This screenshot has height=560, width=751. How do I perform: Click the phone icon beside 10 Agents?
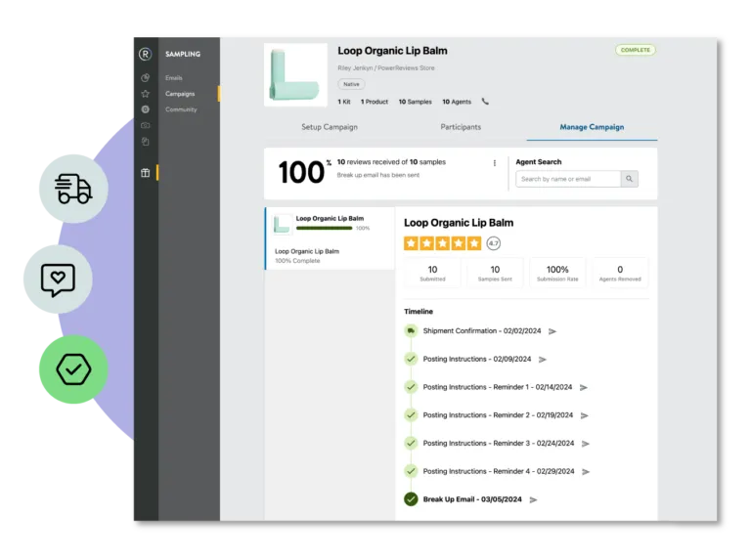pos(485,102)
